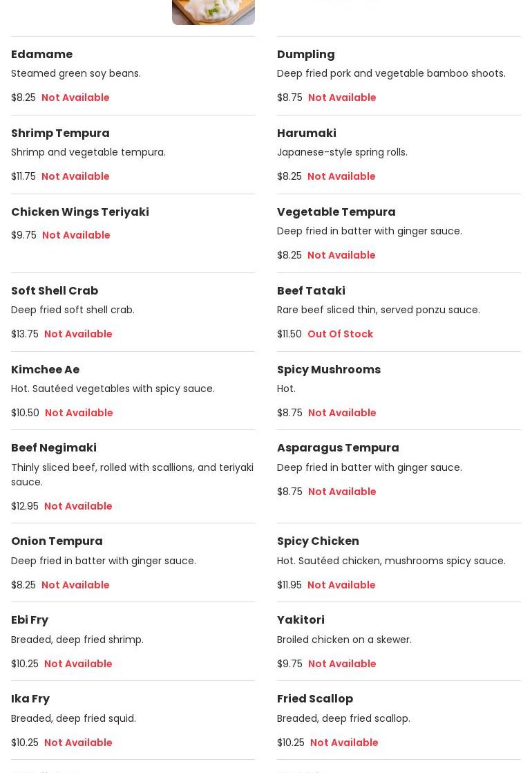This screenshot has width=532, height=773.
Task: Select the Onion Tempura item
Action: (x=57, y=541)
